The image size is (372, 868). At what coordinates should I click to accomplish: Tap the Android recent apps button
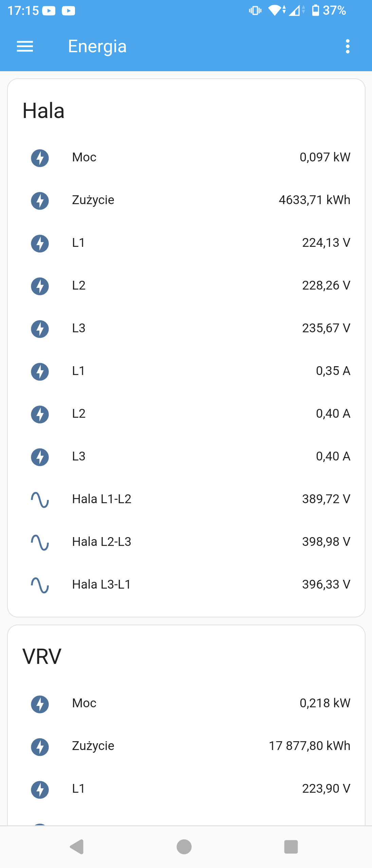pos(291,847)
